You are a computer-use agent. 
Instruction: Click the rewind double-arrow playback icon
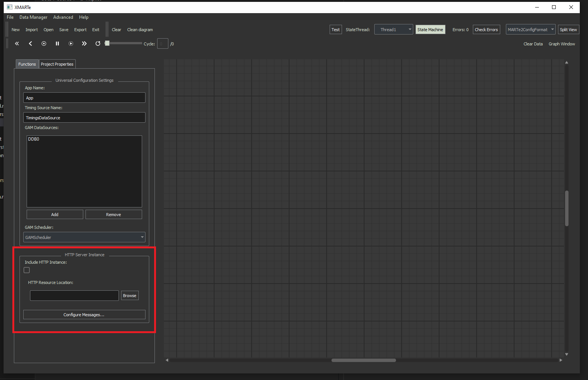17,44
